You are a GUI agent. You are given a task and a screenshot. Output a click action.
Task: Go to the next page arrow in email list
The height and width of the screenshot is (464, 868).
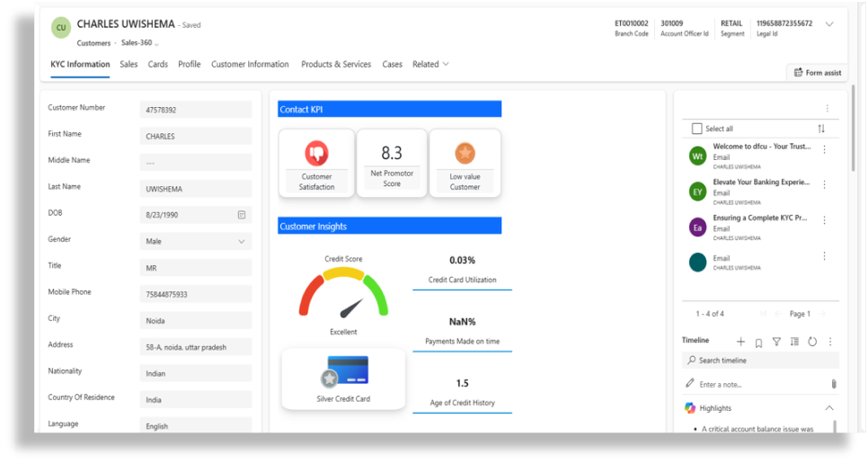coord(822,314)
